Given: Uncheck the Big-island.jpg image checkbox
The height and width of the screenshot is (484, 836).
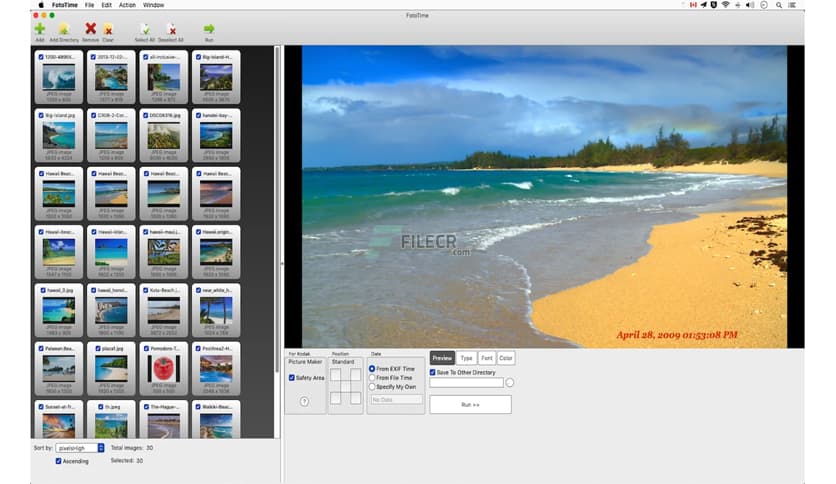Looking at the screenshot, I should [x=41, y=115].
